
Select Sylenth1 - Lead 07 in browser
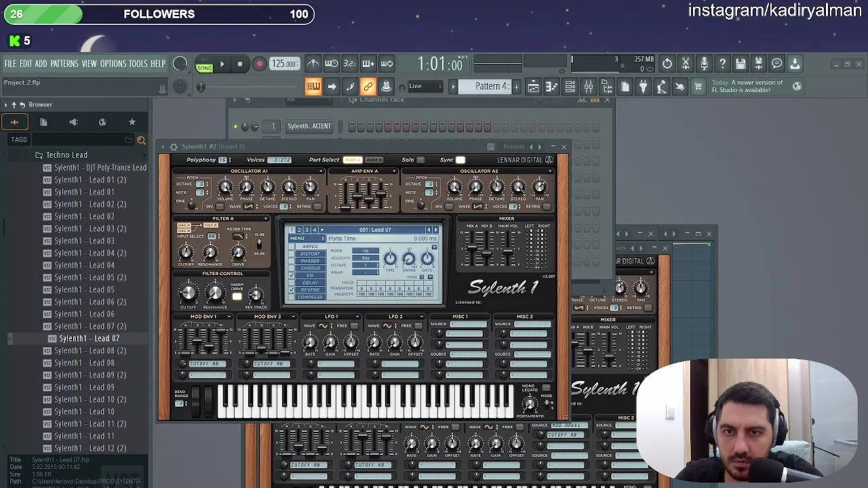tap(89, 338)
